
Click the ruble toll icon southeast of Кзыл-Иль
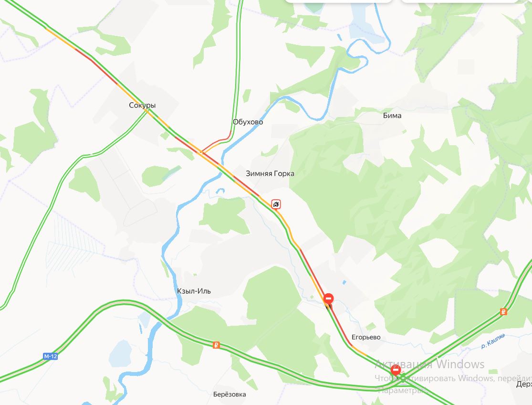click(x=216, y=345)
